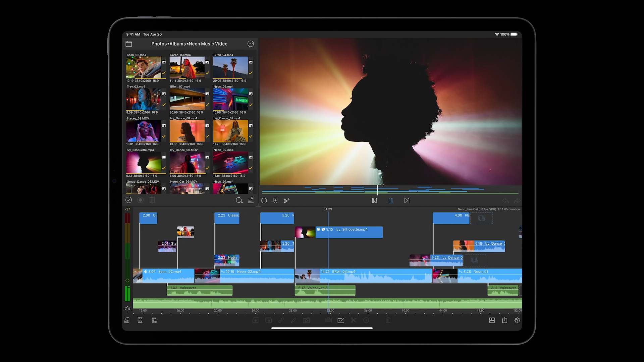Delete selected clip with the trash icon
Screen dimensions: 644x362
(388, 320)
